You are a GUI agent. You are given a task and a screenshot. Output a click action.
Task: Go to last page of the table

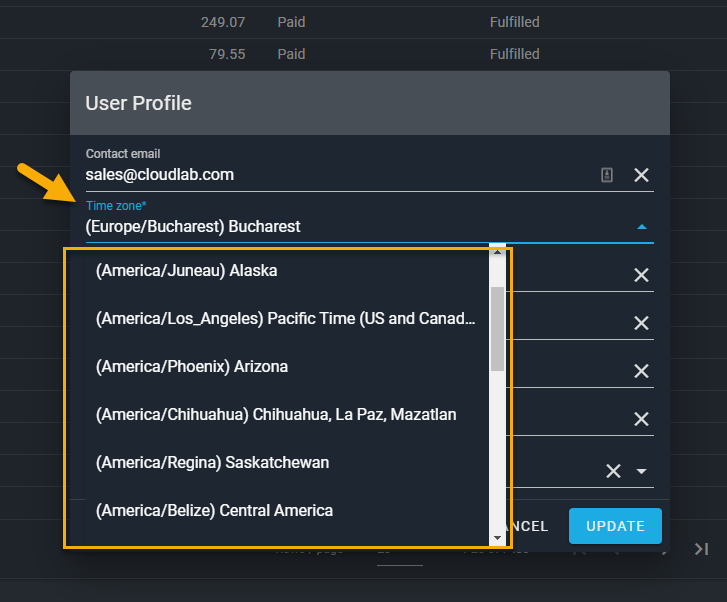701,548
